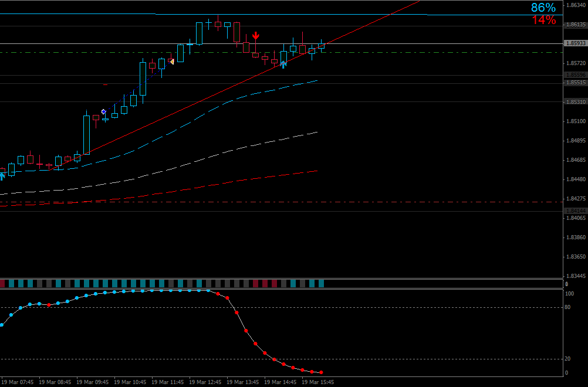The height and width of the screenshot is (387, 588).
Task: Click the 1.85933 current price tag
Action: [576, 43]
